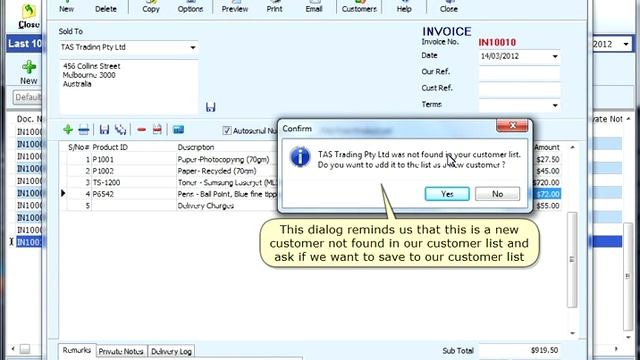Click the address text box with 456 Collins Street
The width and height of the screenshot is (640, 360).
coord(129,87)
